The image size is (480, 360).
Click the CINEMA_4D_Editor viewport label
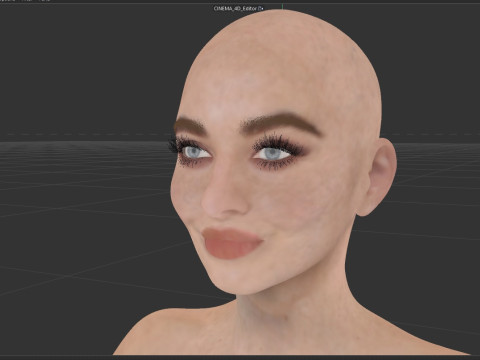(235, 8)
